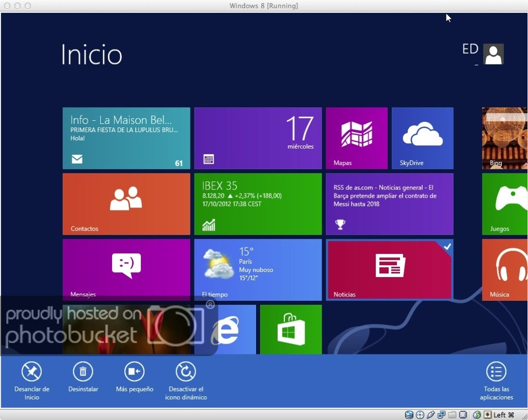Open the green Store tile
Screen dimensions: 528x420
point(291,329)
